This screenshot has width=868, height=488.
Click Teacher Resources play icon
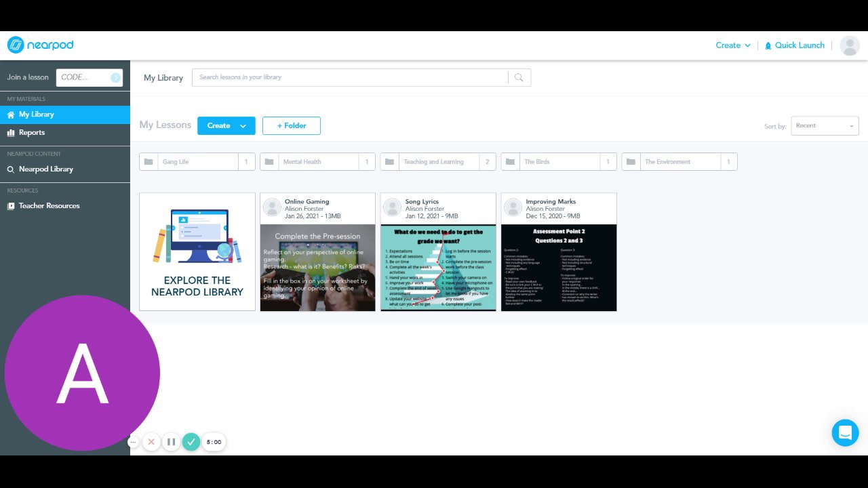11,206
